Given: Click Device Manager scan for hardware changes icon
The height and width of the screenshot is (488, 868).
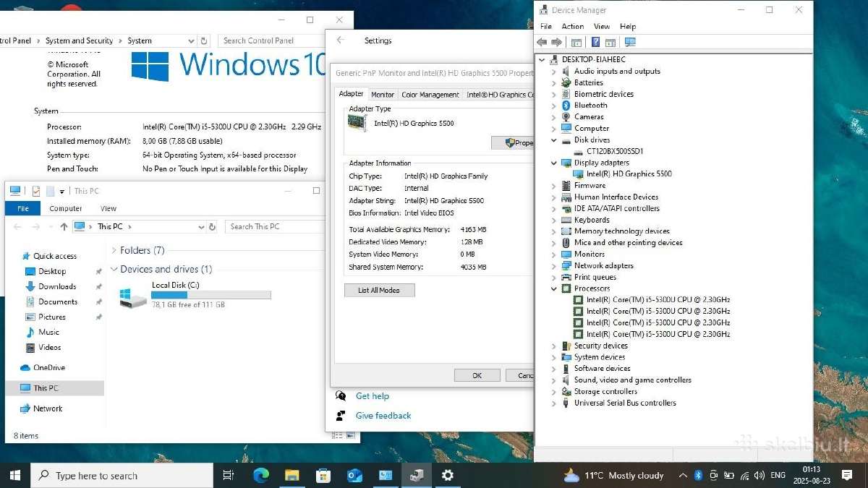Looking at the screenshot, I should (630, 43).
